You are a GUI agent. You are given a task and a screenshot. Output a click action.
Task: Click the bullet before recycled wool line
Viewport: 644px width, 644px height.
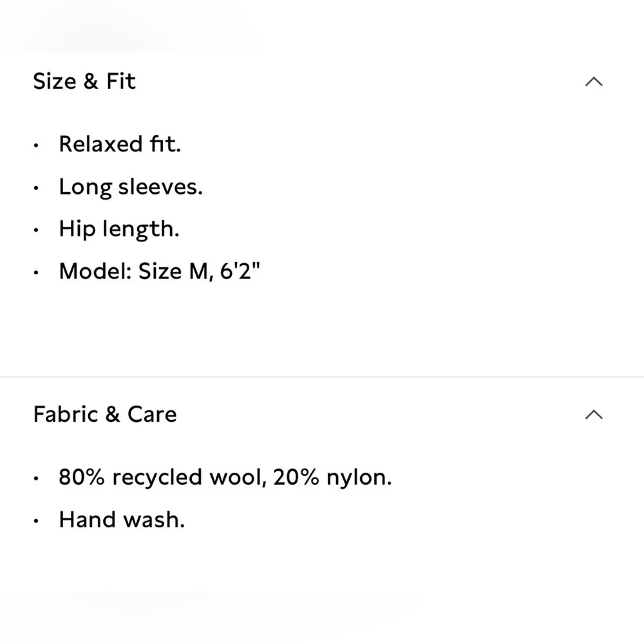(x=36, y=478)
